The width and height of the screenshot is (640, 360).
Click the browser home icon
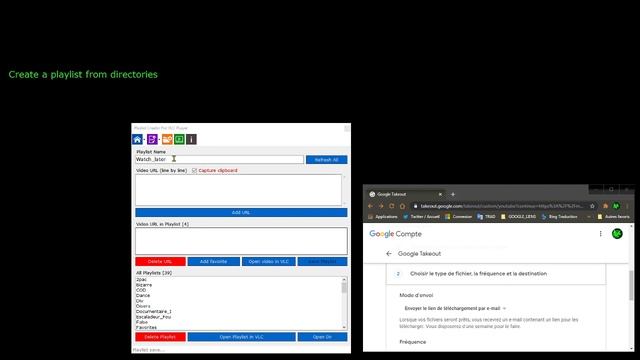pos(402,206)
